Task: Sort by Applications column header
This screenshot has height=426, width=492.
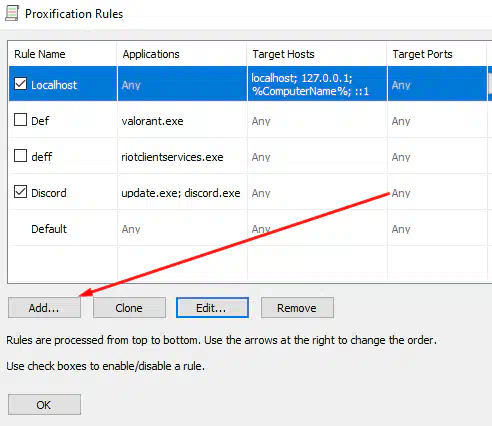Action: pyautogui.click(x=182, y=54)
